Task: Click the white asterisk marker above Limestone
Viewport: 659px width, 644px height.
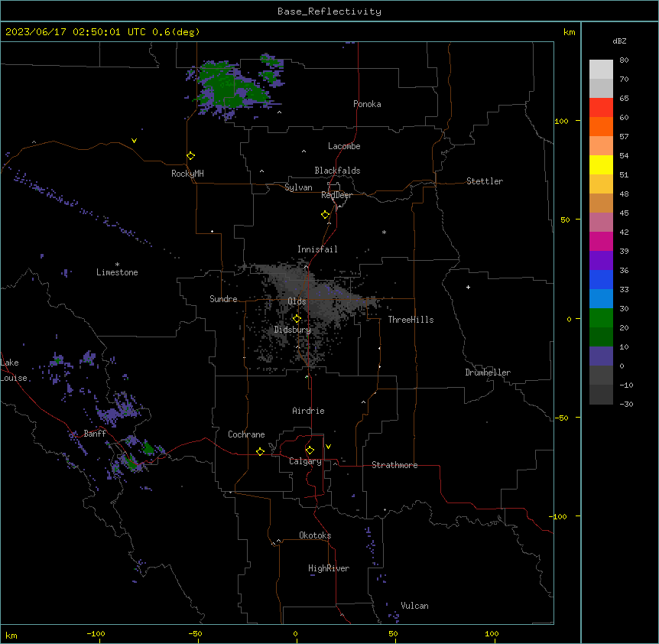Action: click(x=117, y=265)
